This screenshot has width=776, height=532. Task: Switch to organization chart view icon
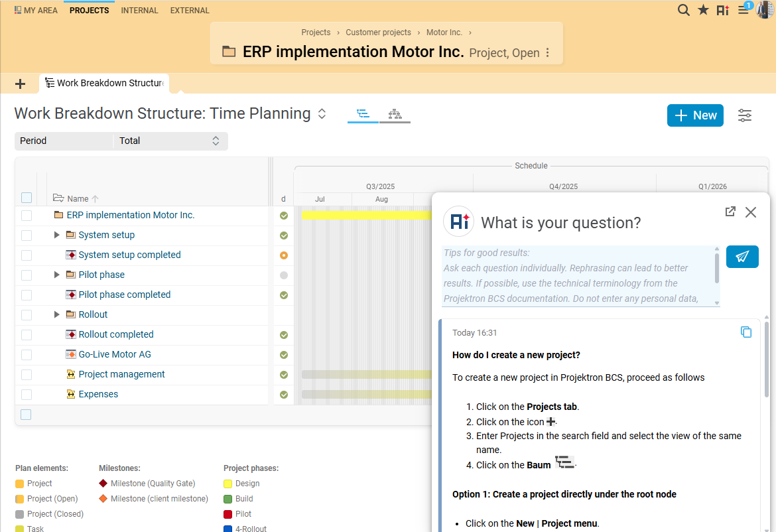pos(395,114)
